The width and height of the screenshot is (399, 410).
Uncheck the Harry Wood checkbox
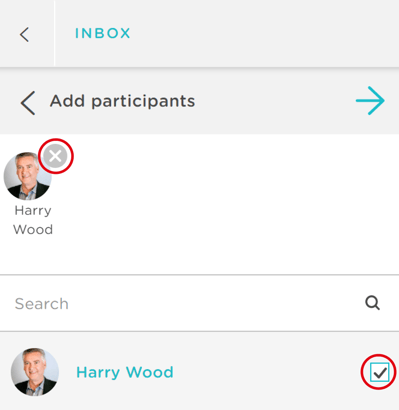tap(379, 372)
